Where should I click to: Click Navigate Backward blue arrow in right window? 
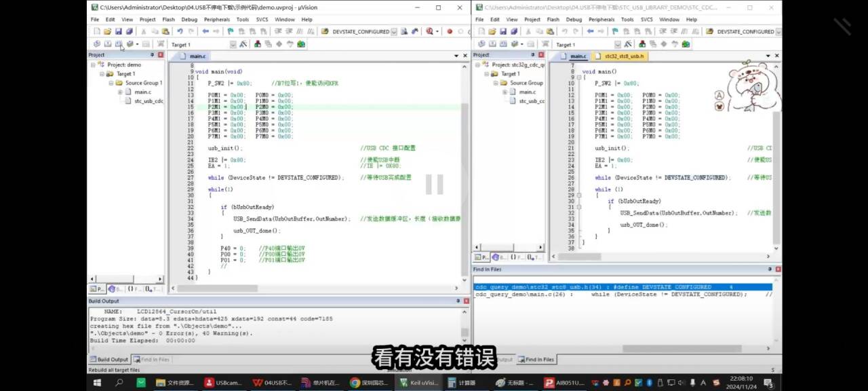click(590, 31)
